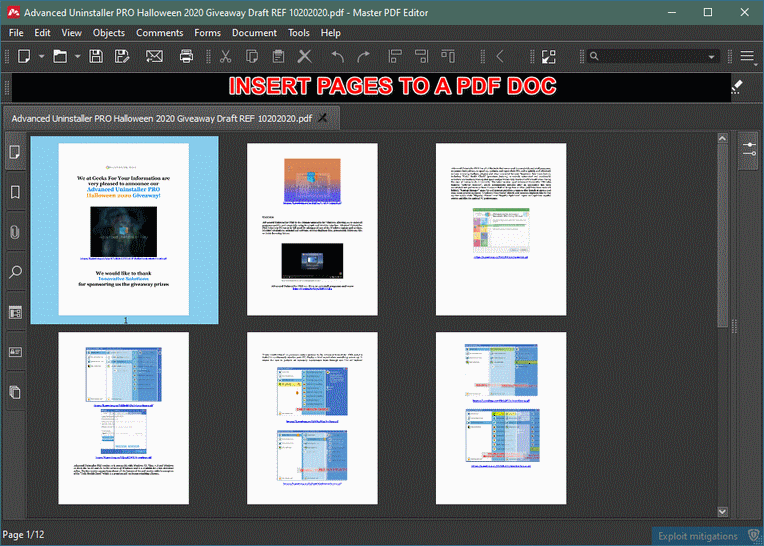764x546 pixels.
Task: Click the Previous page chevron icon
Action: [x=500, y=56]
